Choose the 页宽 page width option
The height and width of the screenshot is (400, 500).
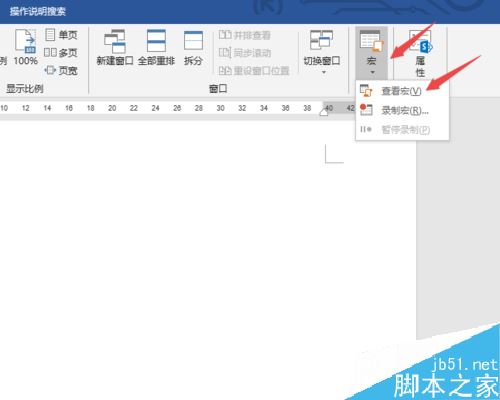pyautogui.click(x=61, y=70)
